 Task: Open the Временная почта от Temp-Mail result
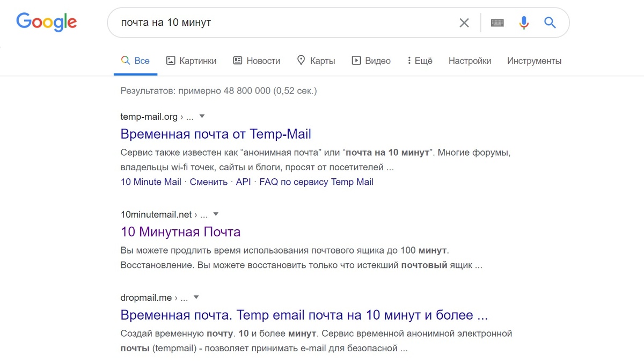pos(216,134)
